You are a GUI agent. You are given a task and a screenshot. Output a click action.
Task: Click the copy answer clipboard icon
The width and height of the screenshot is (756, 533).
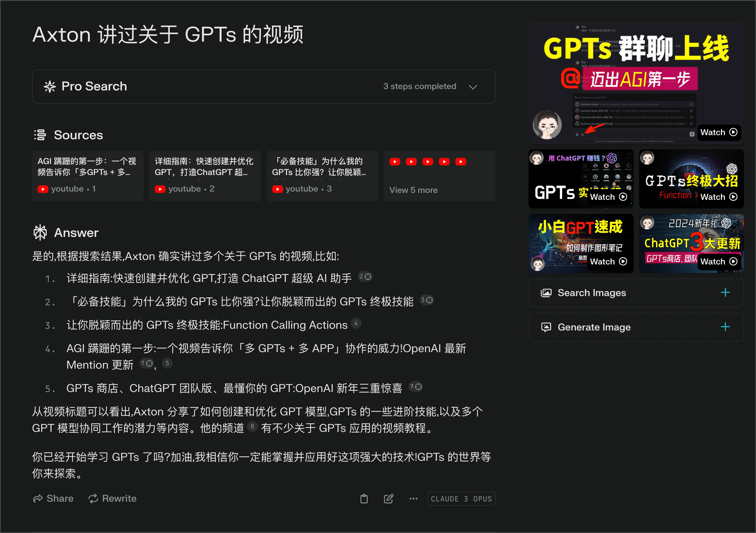tap(364, 499)
